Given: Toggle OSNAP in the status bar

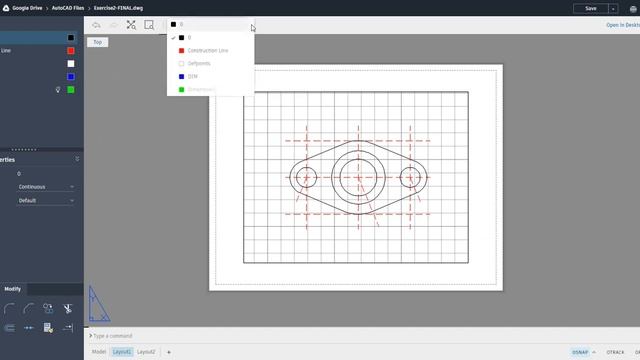Looking at the screenshot, I should pos(580,352).
